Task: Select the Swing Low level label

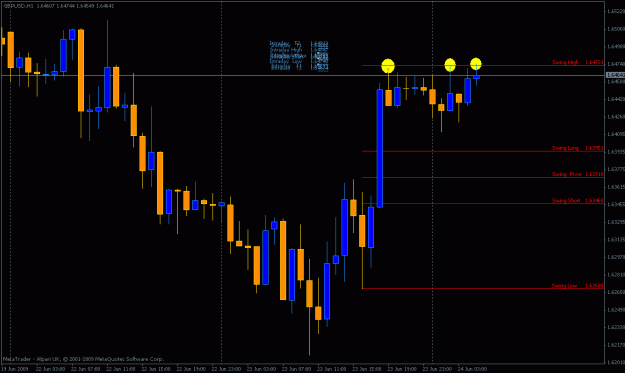Action: [x=578, y=286]
